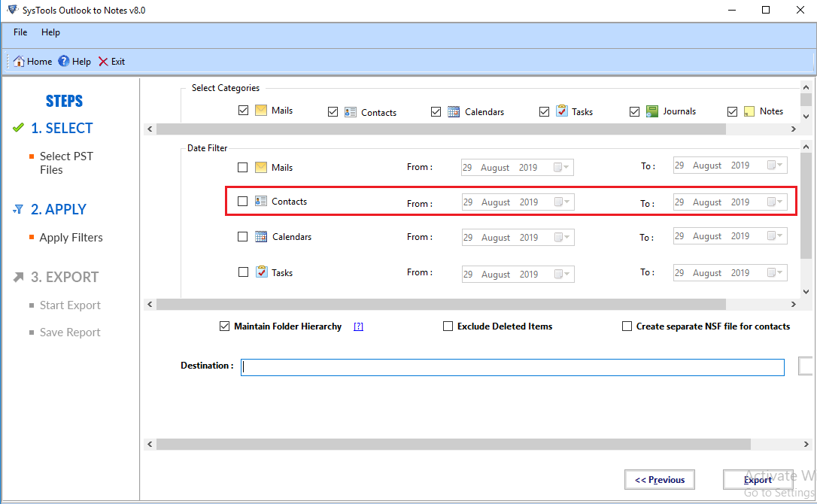Click Select Categories vertical scrollbar down arrow
817x504 pixels.
pos(806,117)
